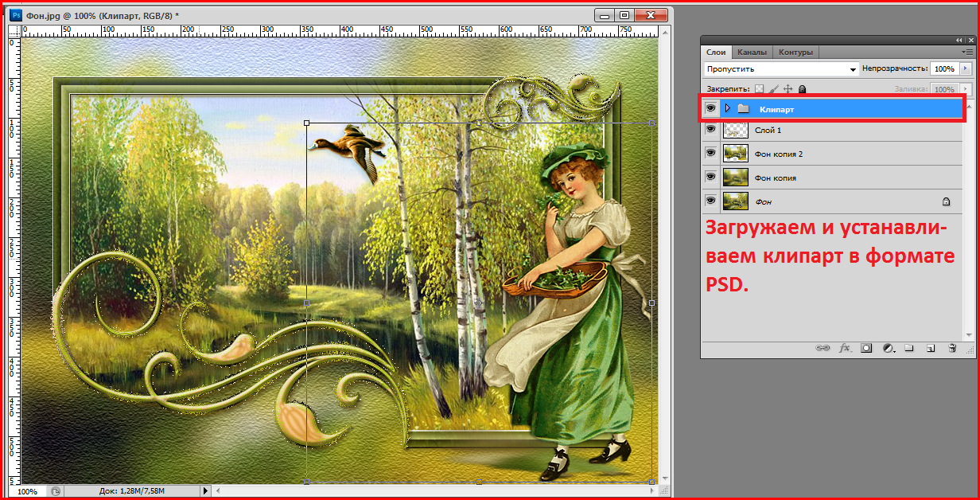Select layer named Слой 1
The height and width of the screenshot is (500, 980).
click(768, 130)
